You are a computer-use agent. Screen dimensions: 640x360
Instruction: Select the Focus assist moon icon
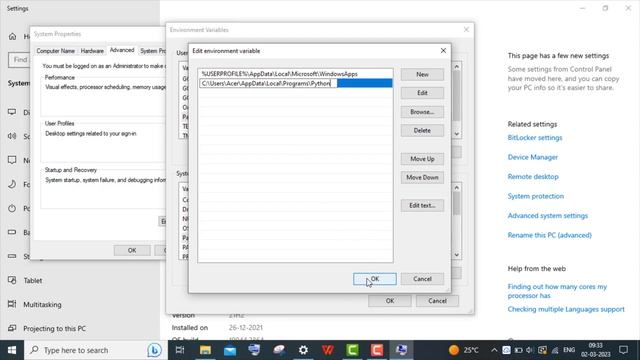(x=12, y=184)
